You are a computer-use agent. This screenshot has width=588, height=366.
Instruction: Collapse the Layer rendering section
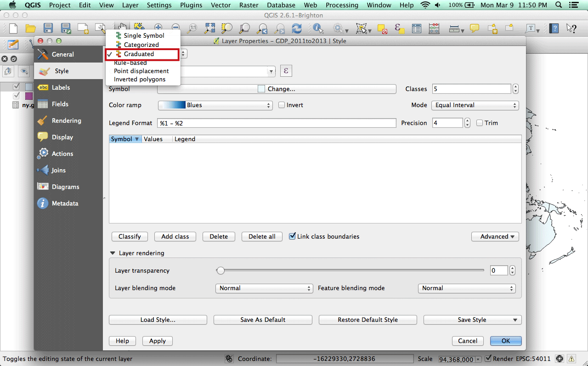[x=113, y=253]
